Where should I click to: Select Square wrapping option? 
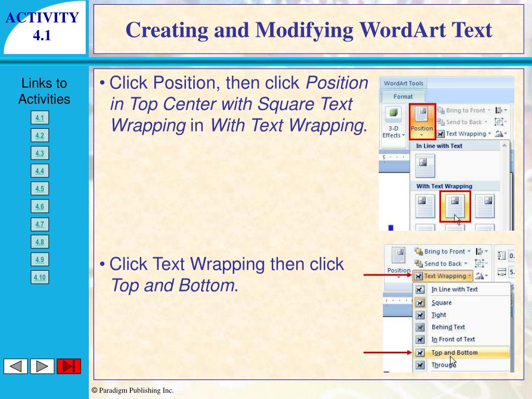[x=462, y=303]
